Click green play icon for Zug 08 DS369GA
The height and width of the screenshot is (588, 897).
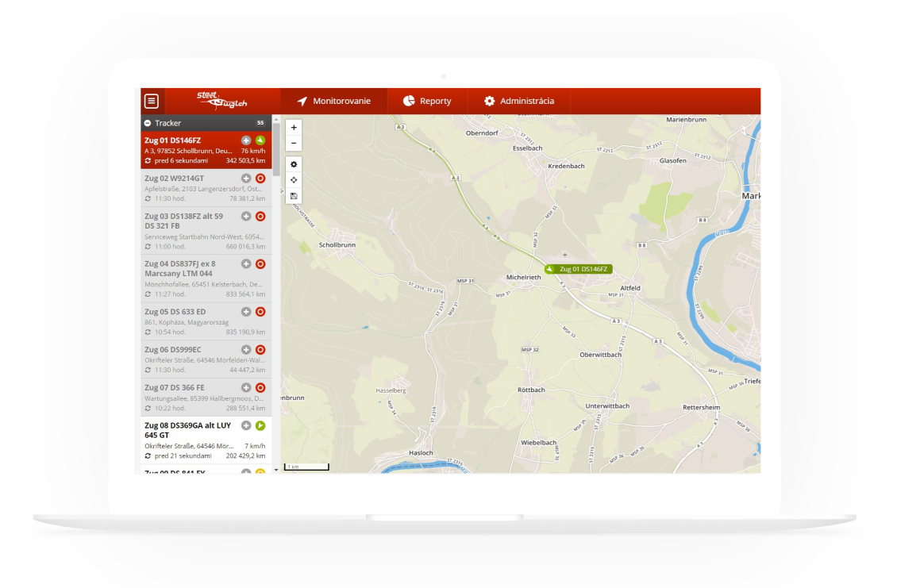[260, 425]
